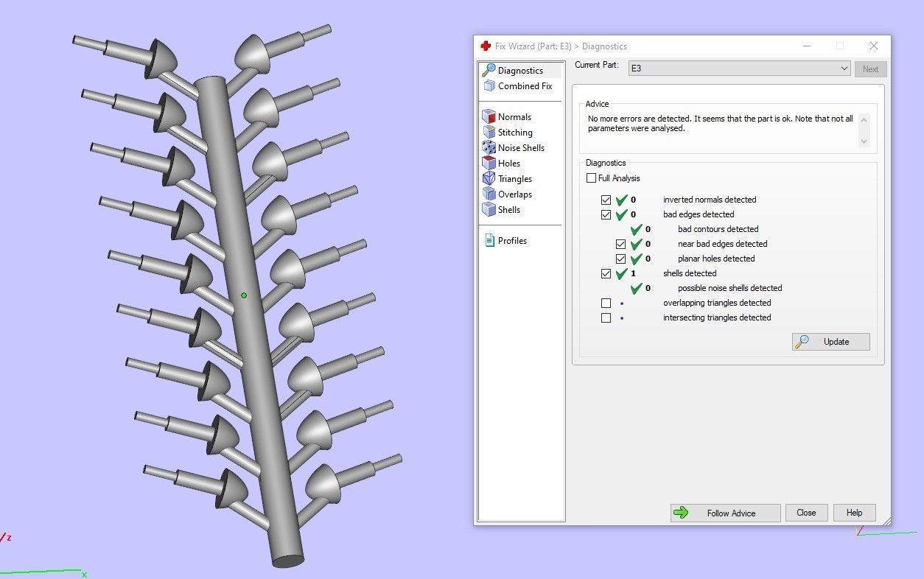Click the text 'possible noise shells detected'

[729, 288]
